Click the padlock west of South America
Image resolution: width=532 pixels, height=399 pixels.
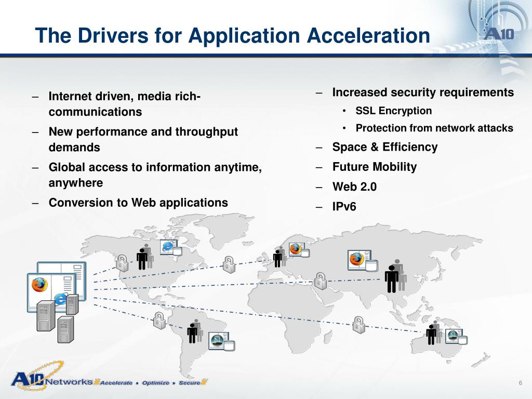point(159,321)
